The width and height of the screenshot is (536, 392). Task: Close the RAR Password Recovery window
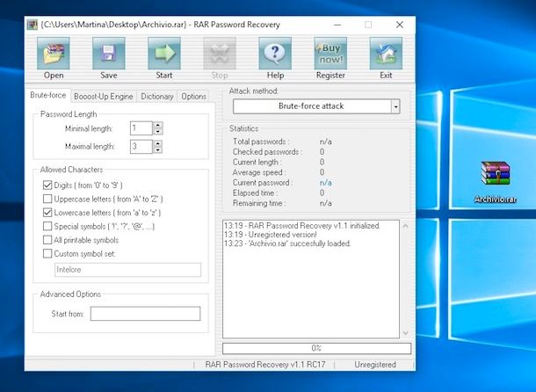tap(400, 25)
